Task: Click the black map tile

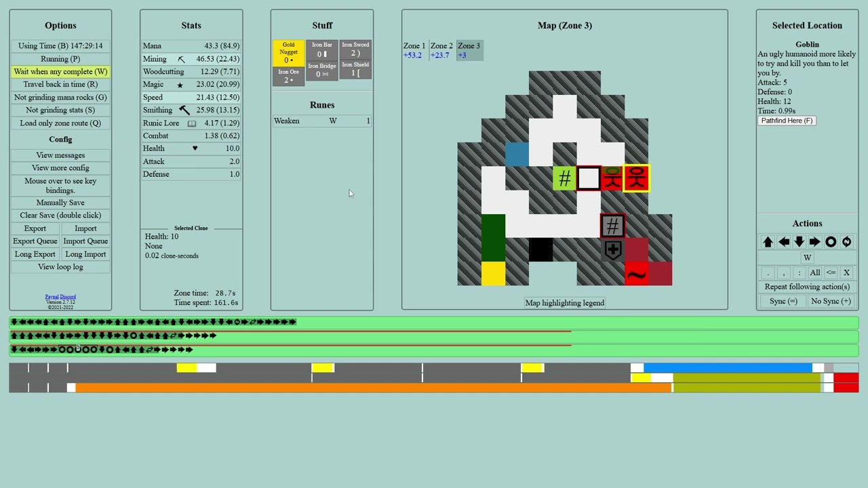Action: pyautogui.click(x=540, y=250)
